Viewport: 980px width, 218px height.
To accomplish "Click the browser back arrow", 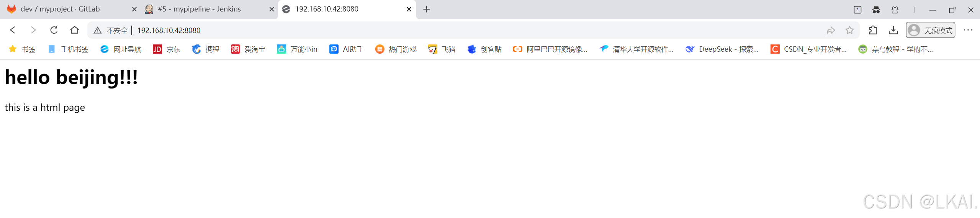I will coord(13,30).
